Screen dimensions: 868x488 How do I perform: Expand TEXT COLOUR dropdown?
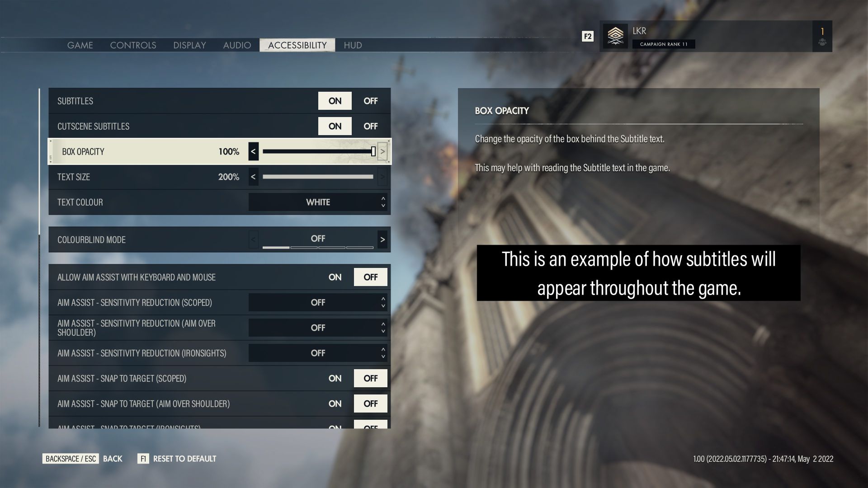[x=382, y=202]
